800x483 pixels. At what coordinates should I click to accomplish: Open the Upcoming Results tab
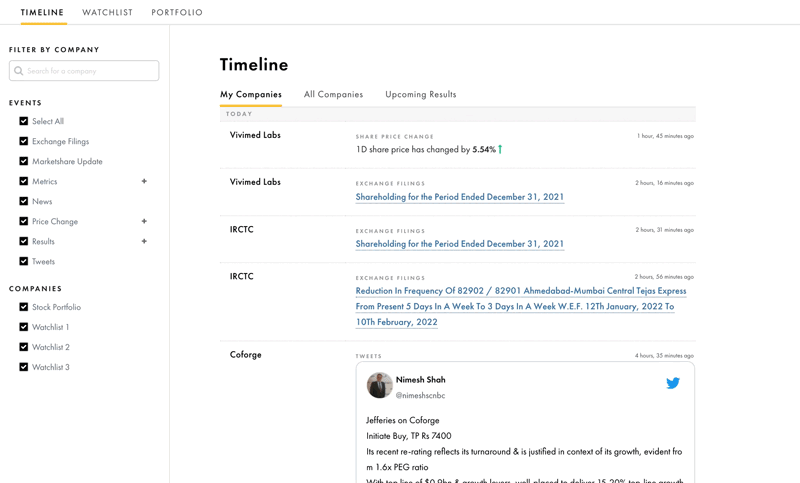tap(421, 94)
